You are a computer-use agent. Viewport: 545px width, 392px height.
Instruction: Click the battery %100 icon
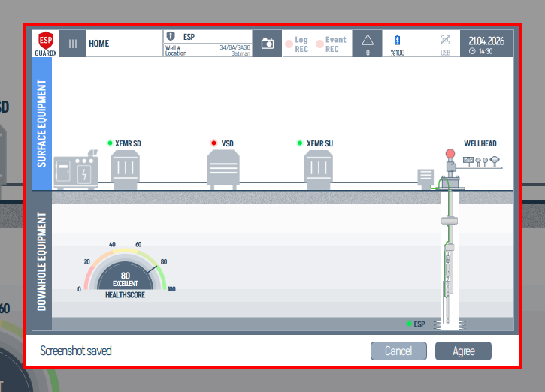pos(397,41)
